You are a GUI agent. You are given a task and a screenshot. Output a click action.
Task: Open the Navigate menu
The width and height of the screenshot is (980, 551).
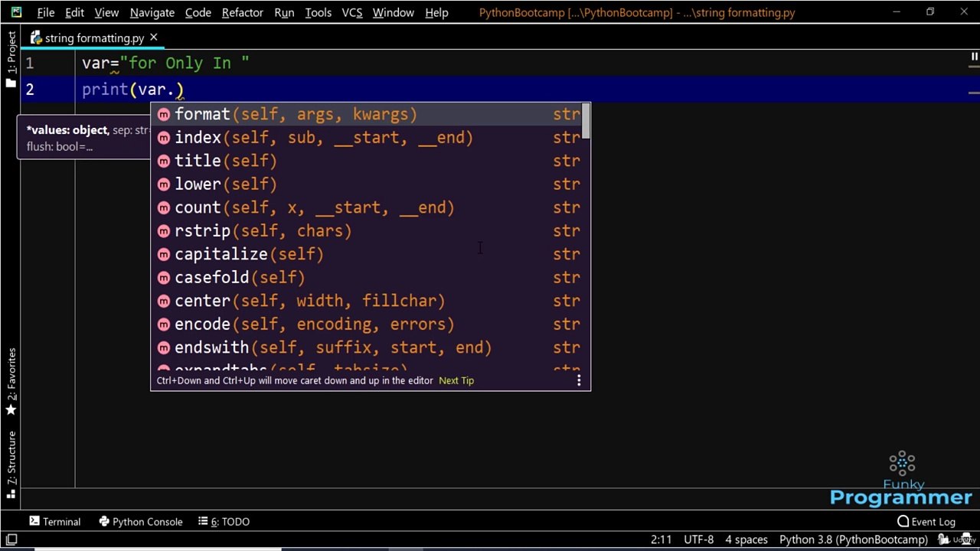152,12
